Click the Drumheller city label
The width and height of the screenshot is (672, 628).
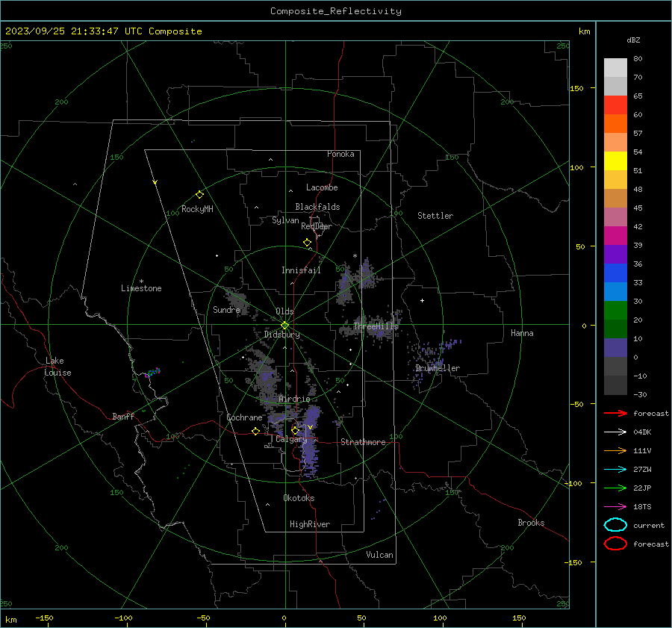438,368
